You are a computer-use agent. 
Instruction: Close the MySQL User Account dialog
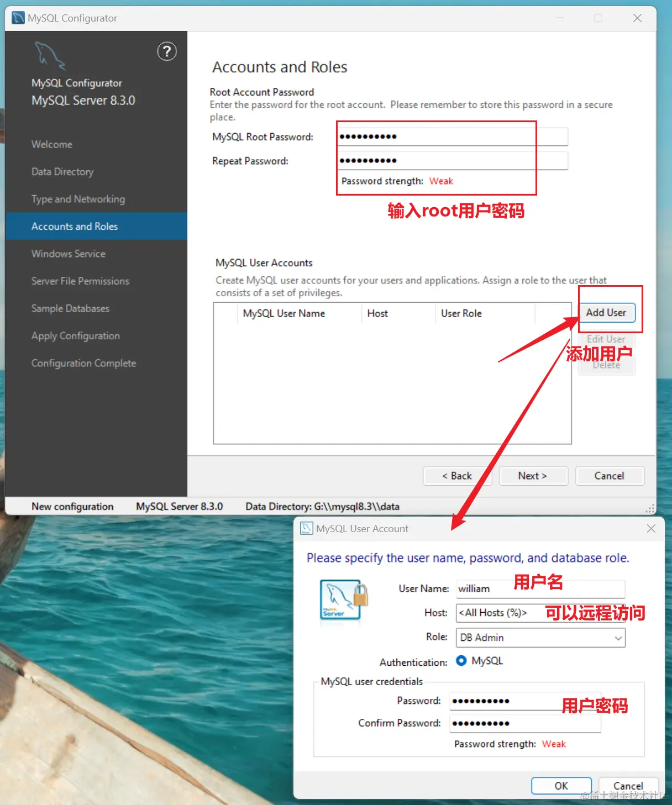click(x=652, y=529)
